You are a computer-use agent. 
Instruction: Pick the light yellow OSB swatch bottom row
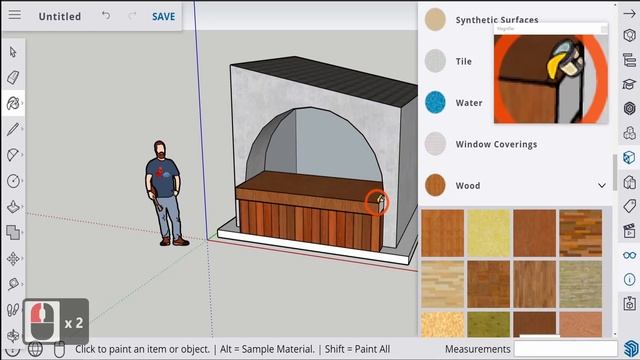tap(442, 324)
